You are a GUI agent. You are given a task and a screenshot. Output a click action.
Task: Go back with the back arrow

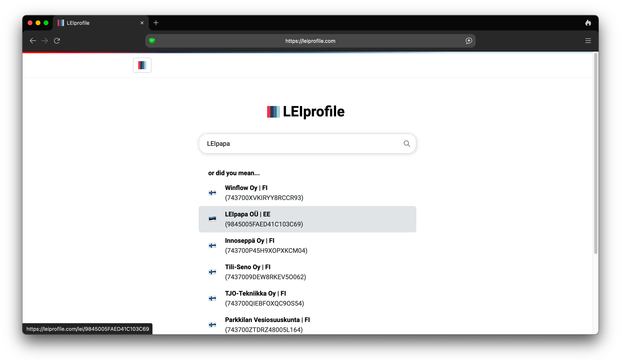(33, 41)
